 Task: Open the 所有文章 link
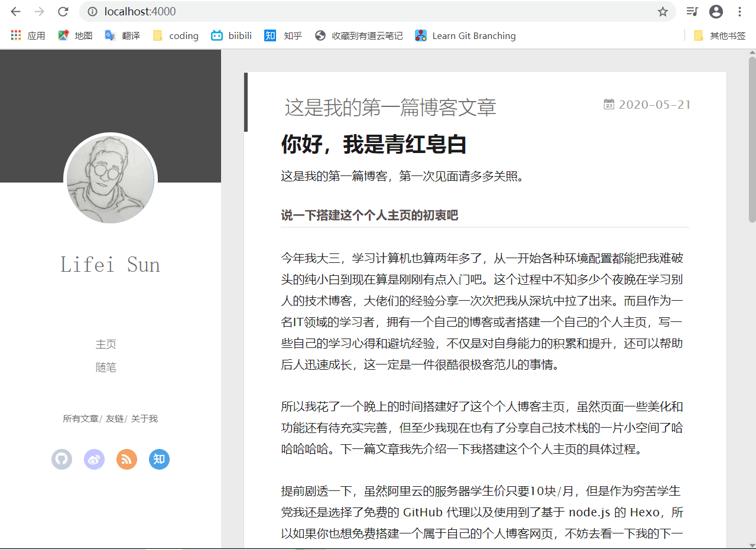coord(81,418)
